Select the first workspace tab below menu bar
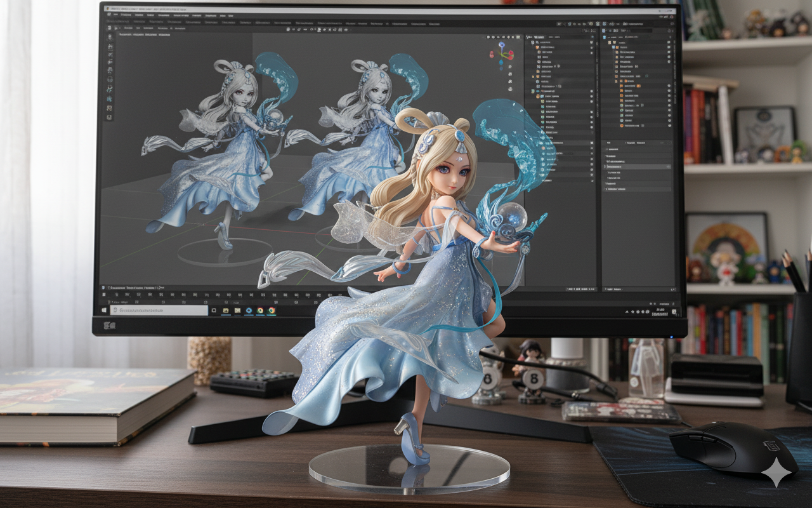This screenshot has width=812, height=508. [x=118, y=22]
